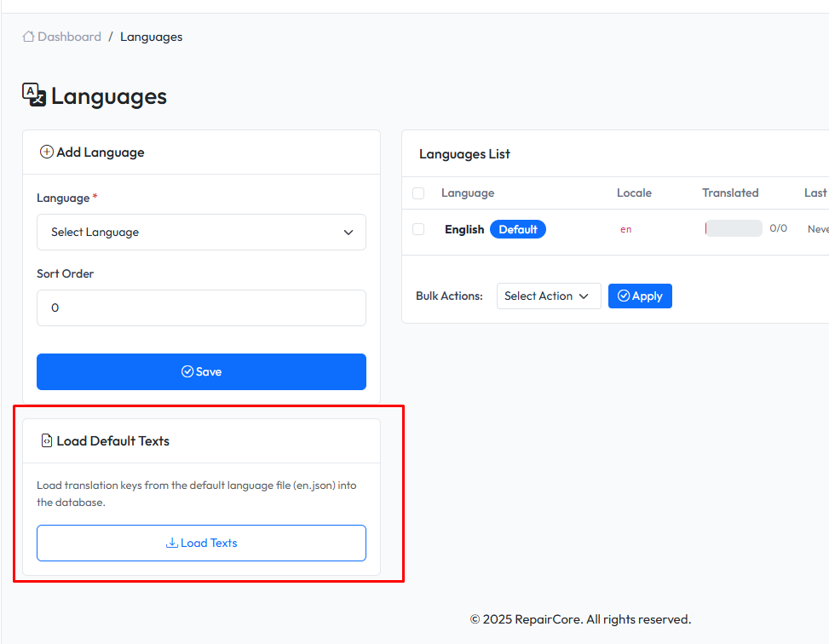This screenshot has height=644, width=829.
Task: Click the chevron on the Select Language field
Action: [x=348, y=232]
